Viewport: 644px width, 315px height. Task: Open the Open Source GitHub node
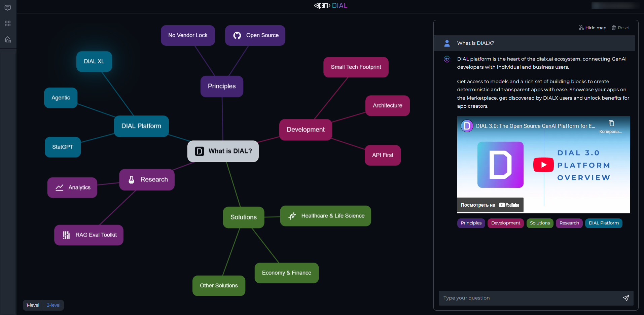(255, 35)
